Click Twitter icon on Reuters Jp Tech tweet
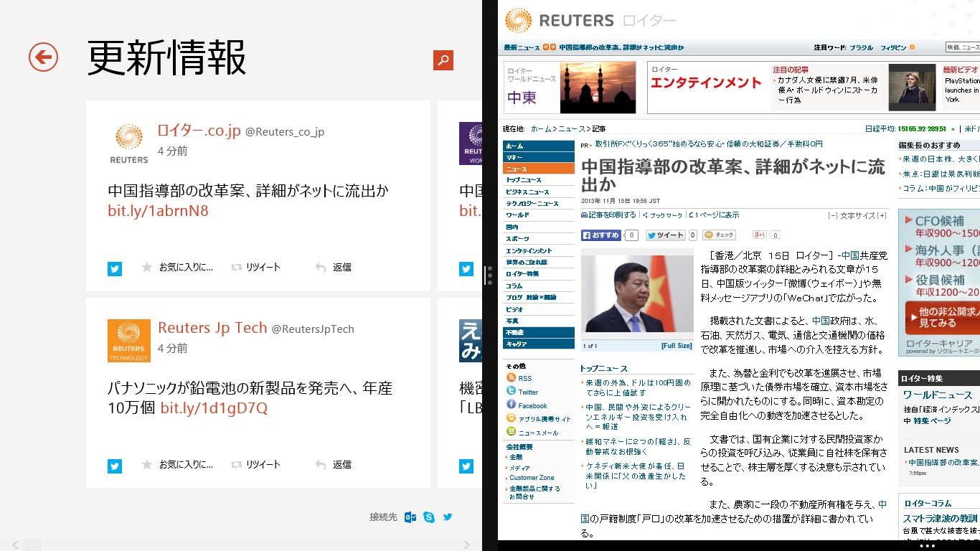This screenshot has height=551, width=980. click(x=115, y=466)
